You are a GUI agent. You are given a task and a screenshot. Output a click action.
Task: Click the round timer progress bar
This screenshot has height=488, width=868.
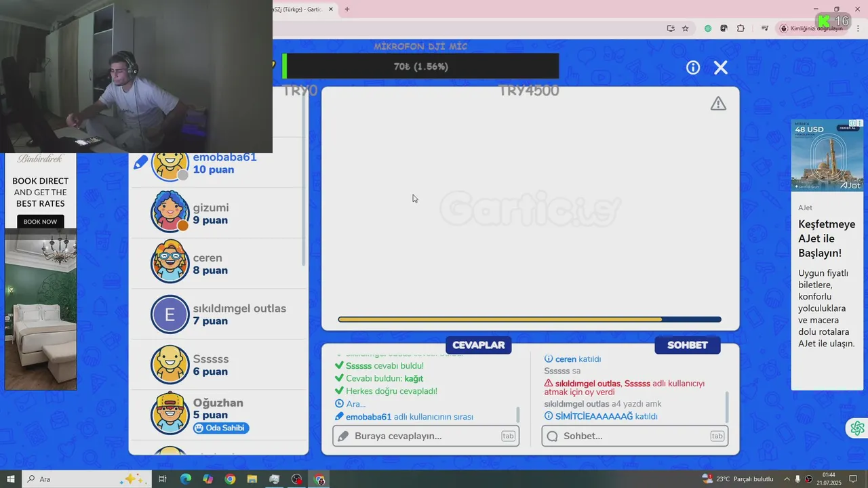[x=530, y=319]
